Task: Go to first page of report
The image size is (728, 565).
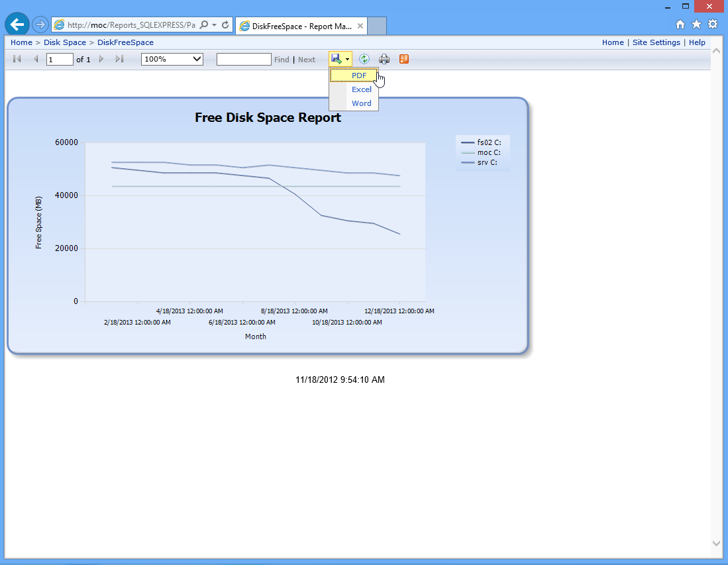Action: (x=17, y=59)
